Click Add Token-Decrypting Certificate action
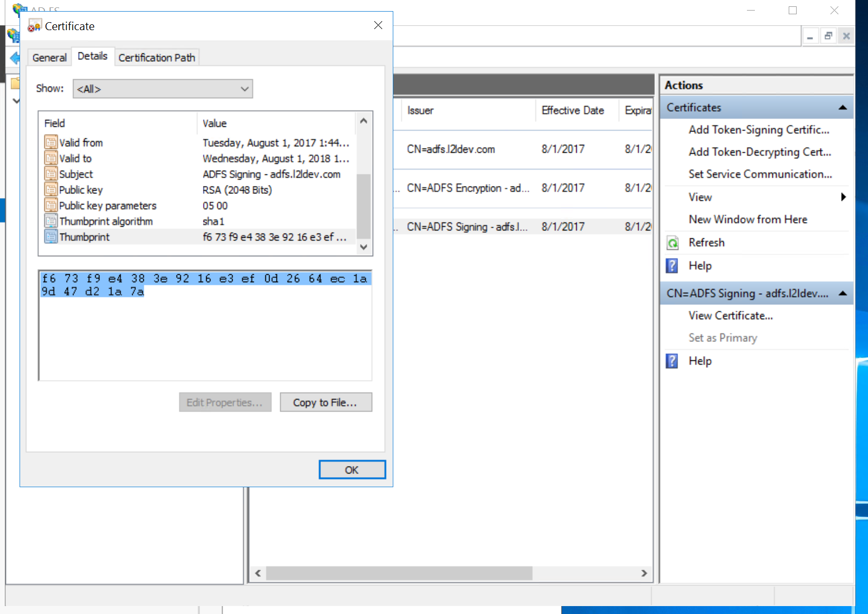This screenshot has height=614, width=868. (x=760, y=152)
